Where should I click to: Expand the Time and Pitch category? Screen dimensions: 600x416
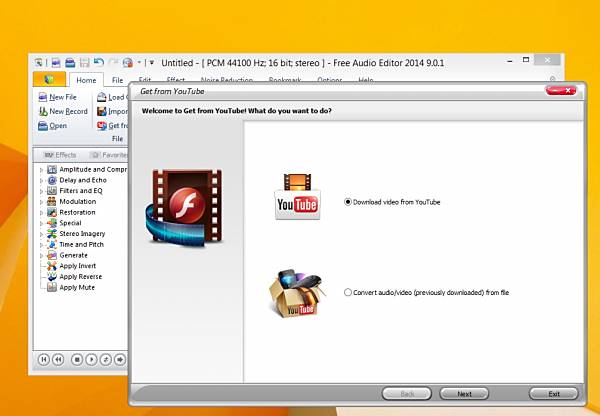click(41, 245)
